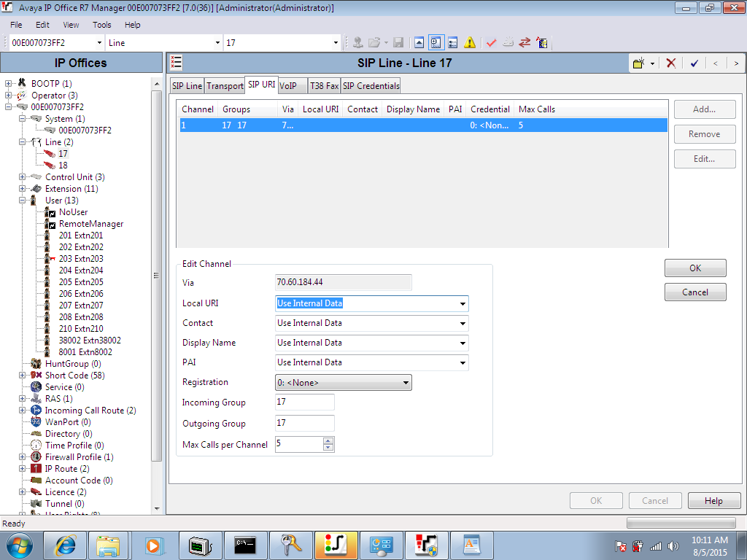Screen dimensions: 747x560
Task: Click the Help button
Action: click(713, 501)
